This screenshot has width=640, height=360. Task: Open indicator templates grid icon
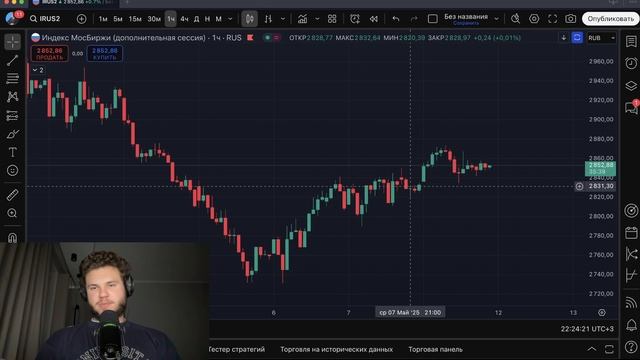tap(332, 19)
